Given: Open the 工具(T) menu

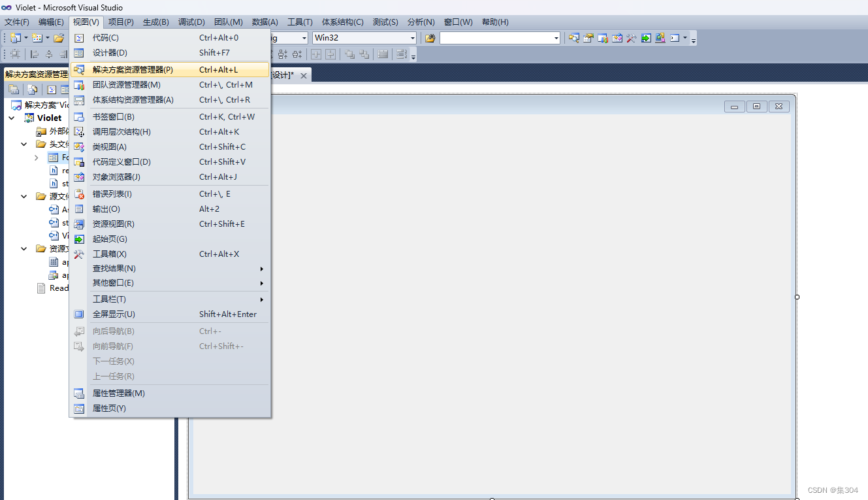Looking at the screenshot, I should click(300, 22).
